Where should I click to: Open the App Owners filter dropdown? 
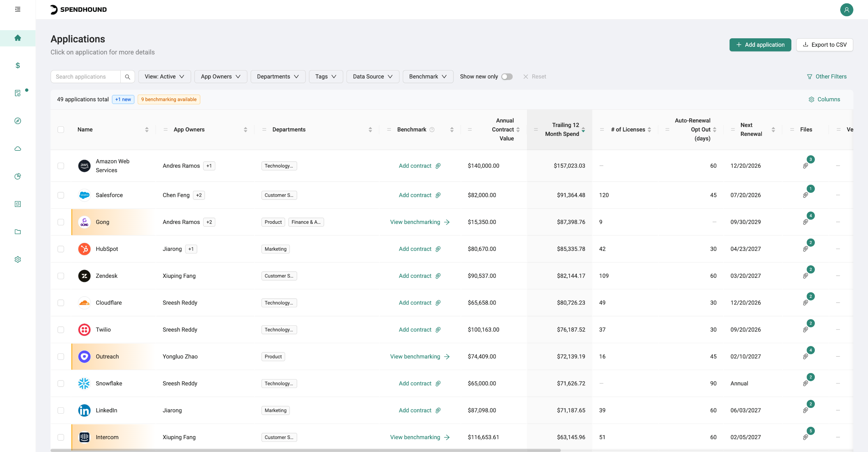(221, 77)
